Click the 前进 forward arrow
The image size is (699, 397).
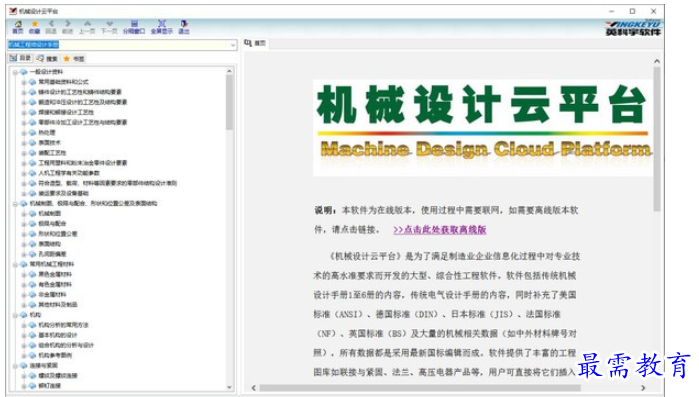click(67, 27)
